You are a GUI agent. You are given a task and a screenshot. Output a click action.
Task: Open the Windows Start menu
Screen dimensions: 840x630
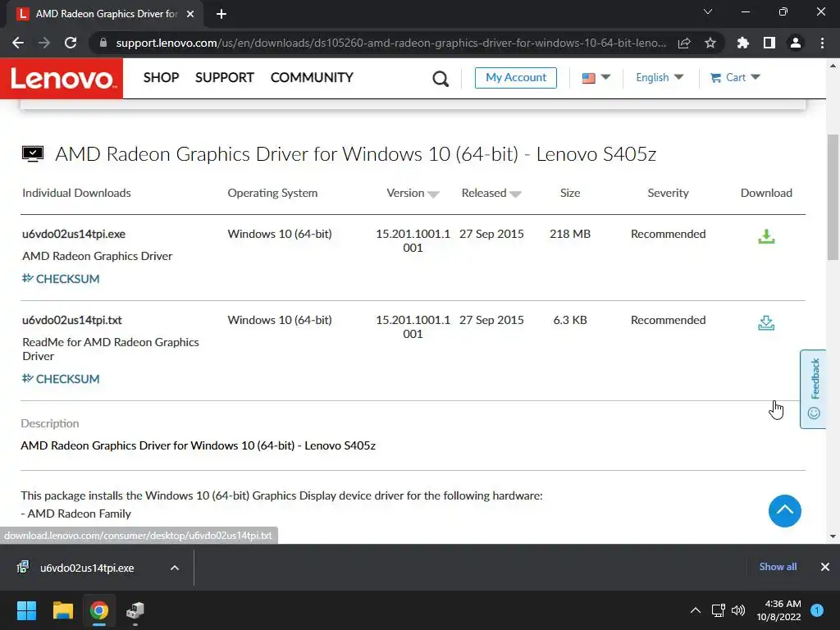coord(26,610)
